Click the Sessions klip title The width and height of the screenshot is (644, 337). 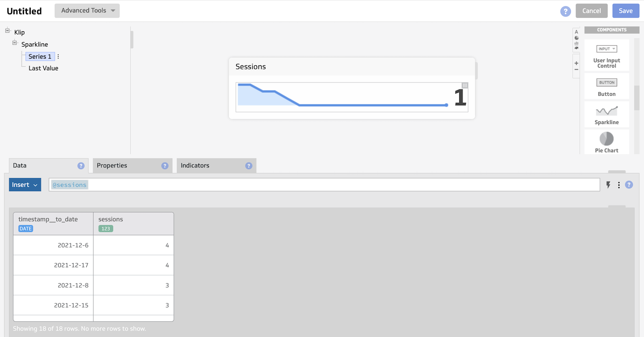(x=251, y=67)
